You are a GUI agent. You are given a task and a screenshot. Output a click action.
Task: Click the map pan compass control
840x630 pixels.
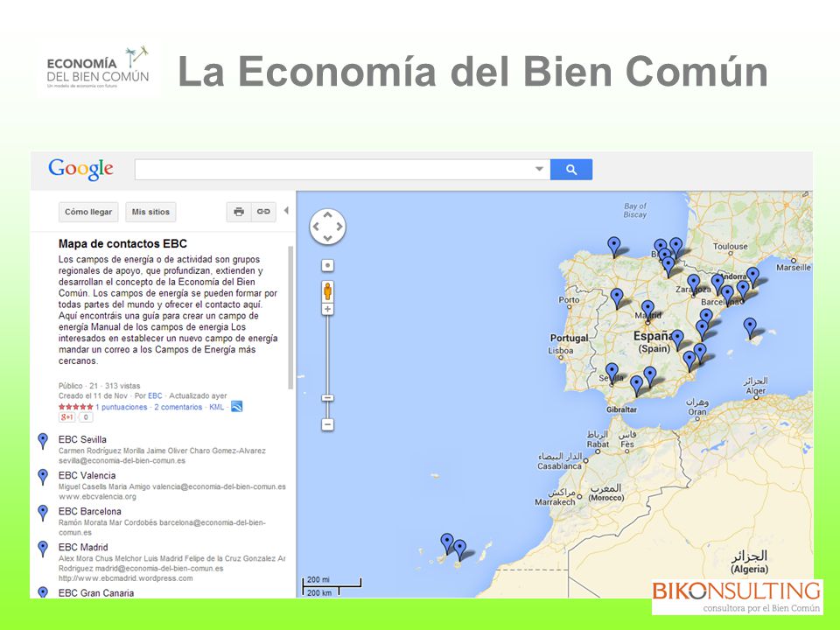point(327,227)
